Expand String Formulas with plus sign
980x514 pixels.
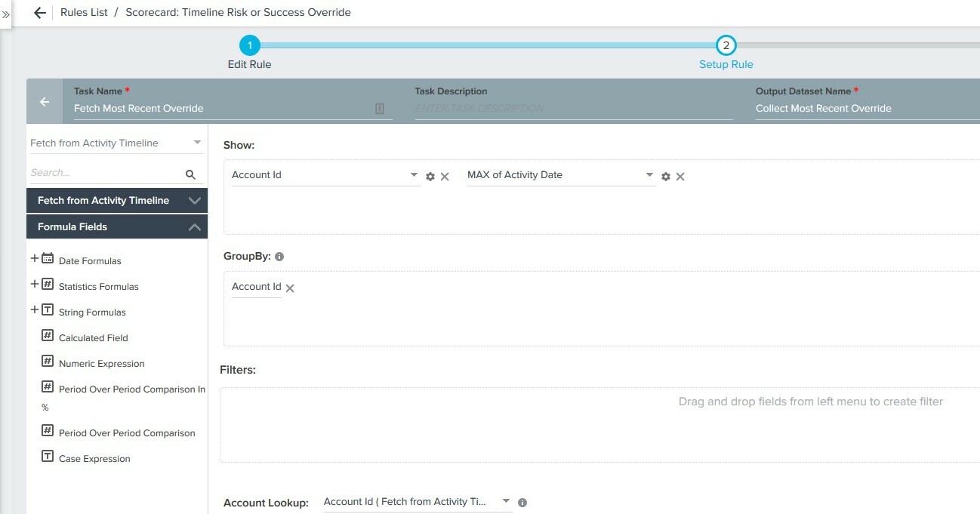(x=34, y=309)
